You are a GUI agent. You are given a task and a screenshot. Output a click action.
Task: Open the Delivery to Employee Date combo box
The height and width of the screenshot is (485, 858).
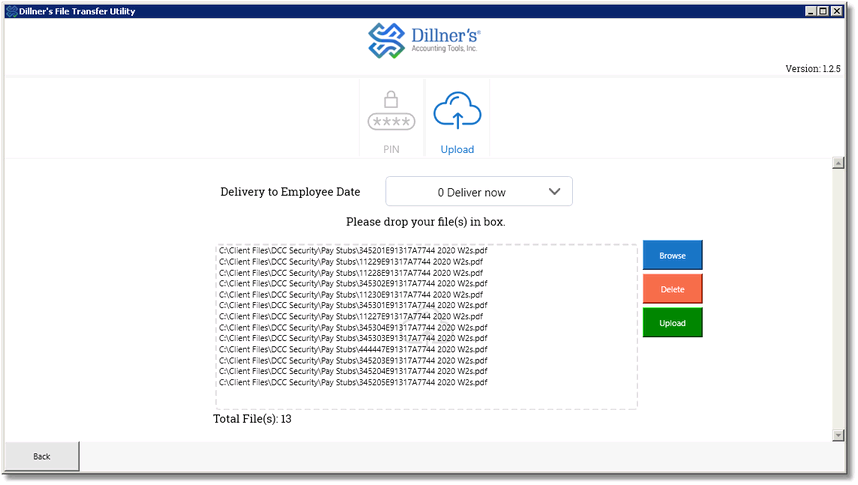tap(479, 192)
